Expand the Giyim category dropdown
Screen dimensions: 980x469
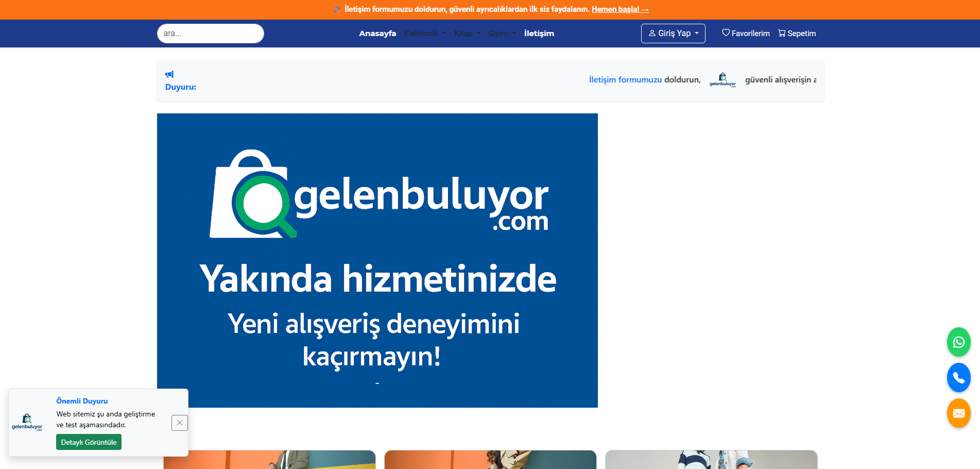(x=502, y=33)
